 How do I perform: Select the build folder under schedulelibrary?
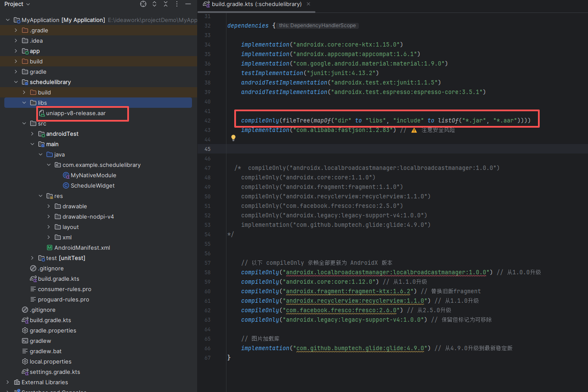tap(44, 92)
